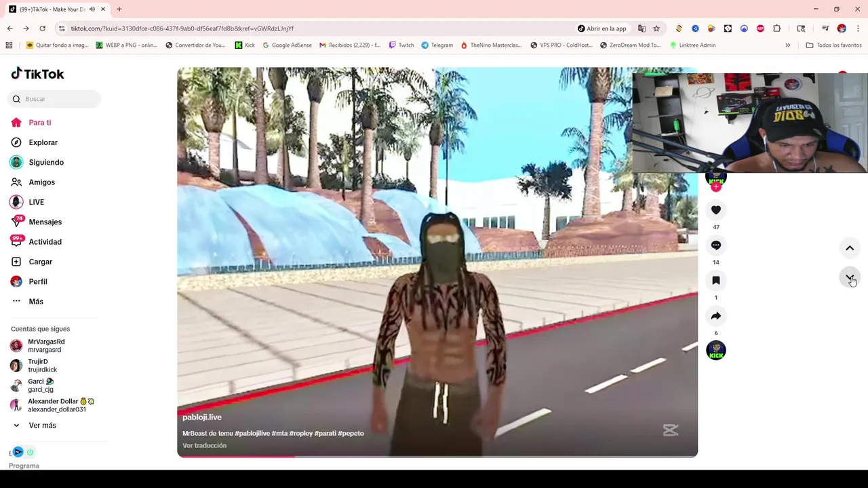Image resolution: width=868 pixels, height=488 pixels.
Task: Go to the previous video with up chevron
Action: (850, 248)
